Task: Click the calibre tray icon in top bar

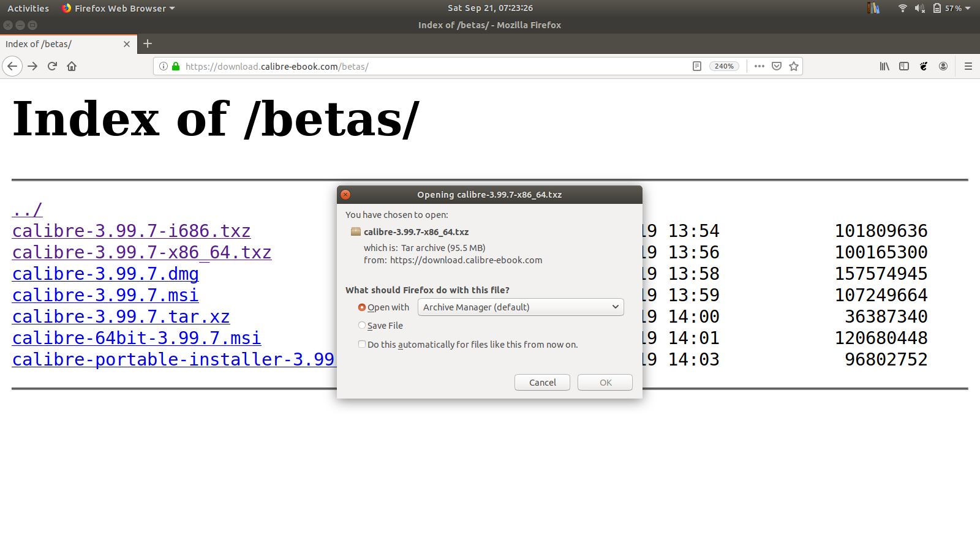Action: [873, 8]
